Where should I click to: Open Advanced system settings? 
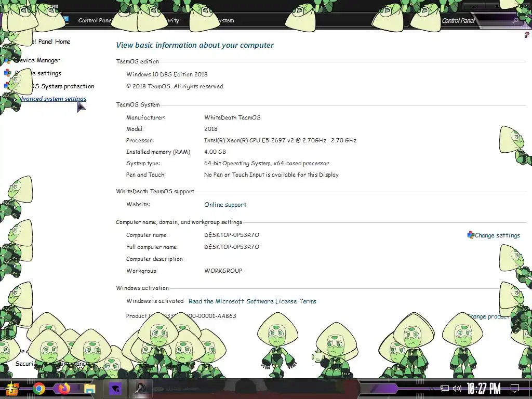pos(52,99)
